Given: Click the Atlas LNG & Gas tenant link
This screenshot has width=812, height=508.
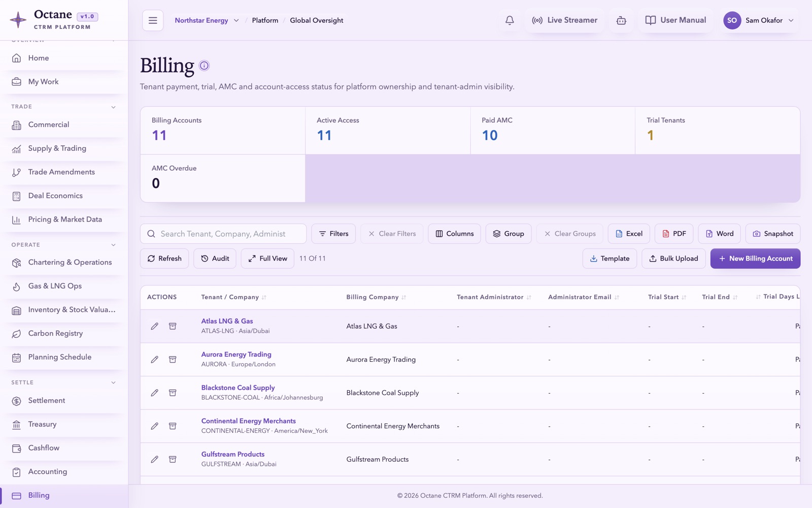Looking at the screenshot, I should pyautogui.click(x=227, y=321).
